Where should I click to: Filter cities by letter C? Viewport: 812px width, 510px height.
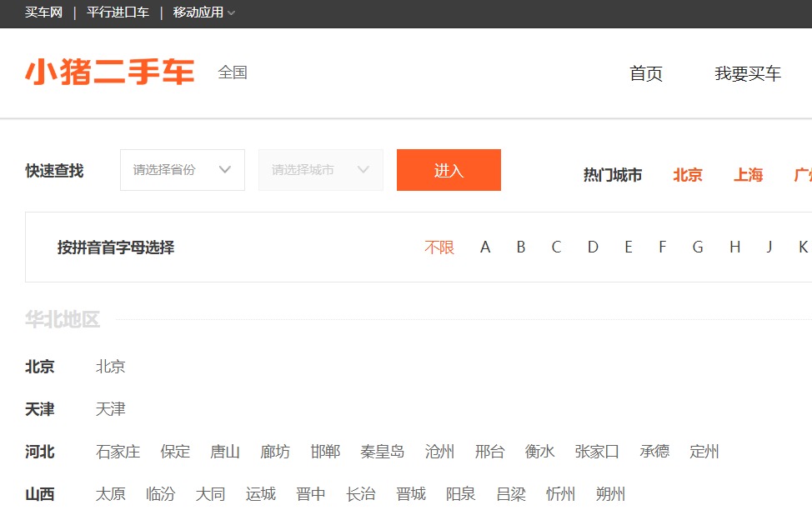click(556, 247)
